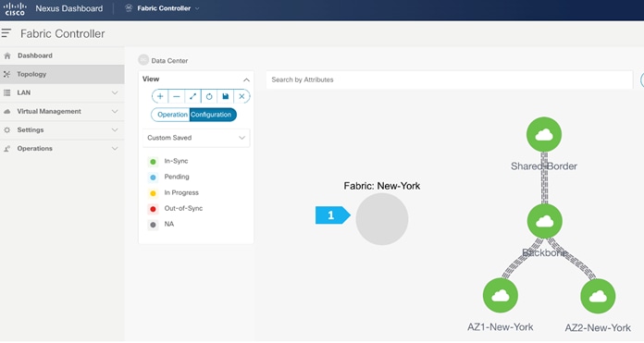Click the AZ1-New-York label text
This screenshot has height=343, width=644.
coord(501,327)
